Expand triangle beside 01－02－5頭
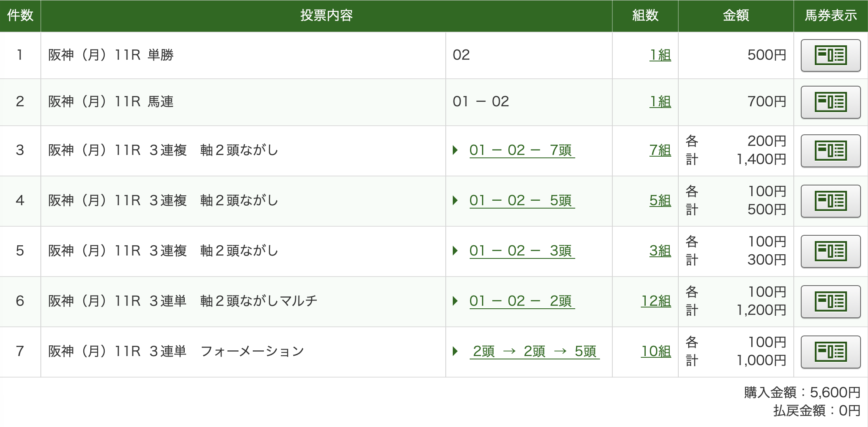Image resolution: width=868 pixels, height=427 pixels. click(x=455, y=200)
